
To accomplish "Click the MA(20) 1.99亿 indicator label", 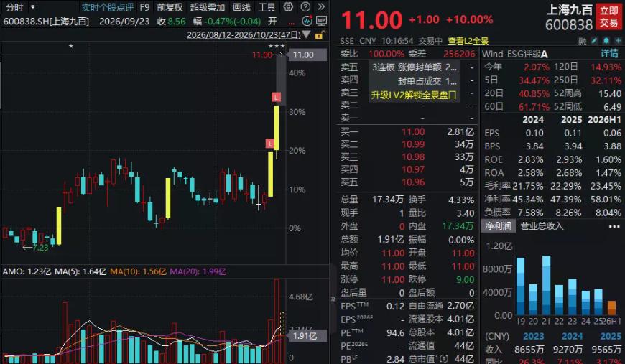I will pos(198,271).
